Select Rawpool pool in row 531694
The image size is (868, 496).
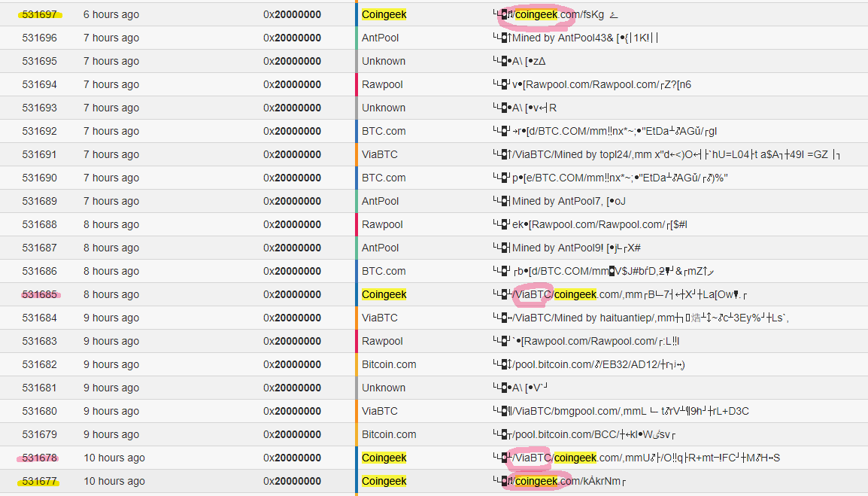point(382,84)
